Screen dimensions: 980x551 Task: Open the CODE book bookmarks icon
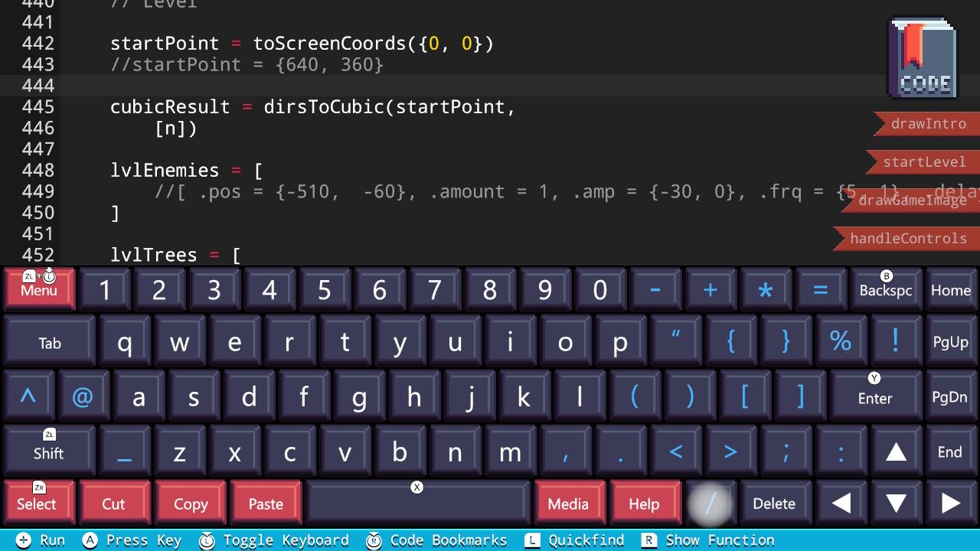coord(923,59)
